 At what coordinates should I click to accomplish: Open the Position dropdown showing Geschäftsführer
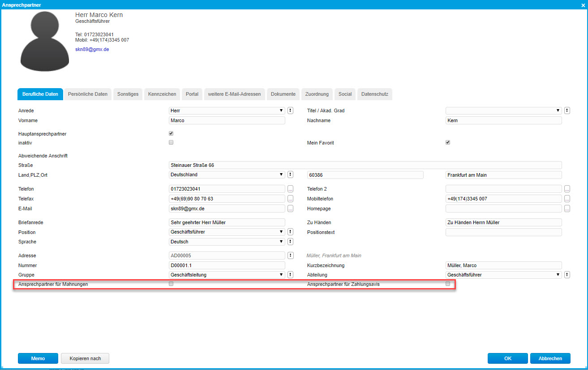pyautogui.click(x=227, y=232)
